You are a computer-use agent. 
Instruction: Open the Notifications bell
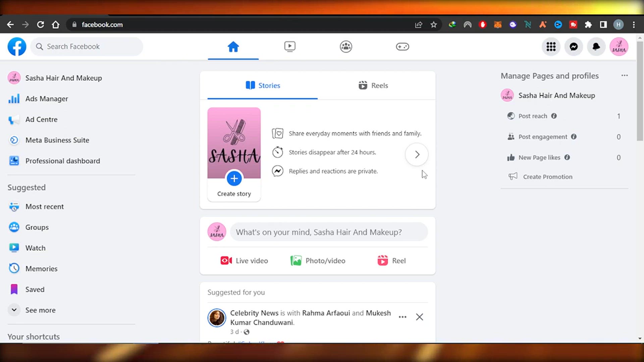tap(596, 47)
